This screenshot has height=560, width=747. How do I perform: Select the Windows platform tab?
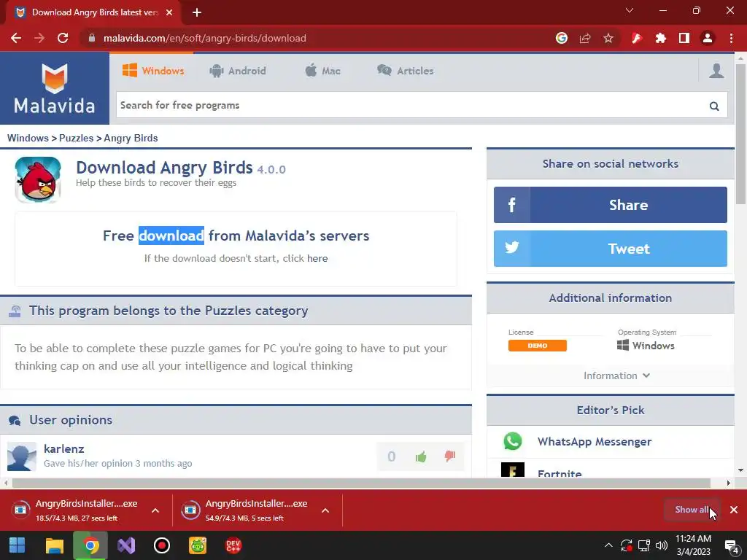(x=153, y=71)
